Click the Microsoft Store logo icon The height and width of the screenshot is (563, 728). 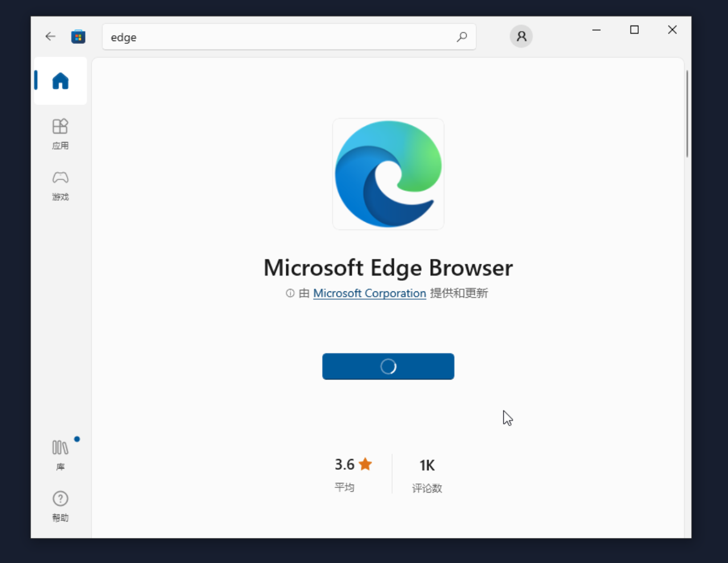pyautogui.click(x=78, y=37)
